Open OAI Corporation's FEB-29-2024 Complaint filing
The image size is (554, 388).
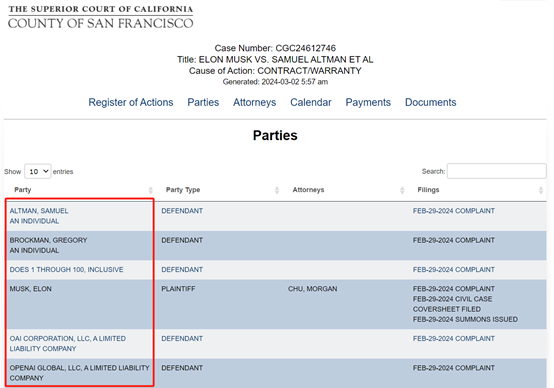[x=454, y=339]
